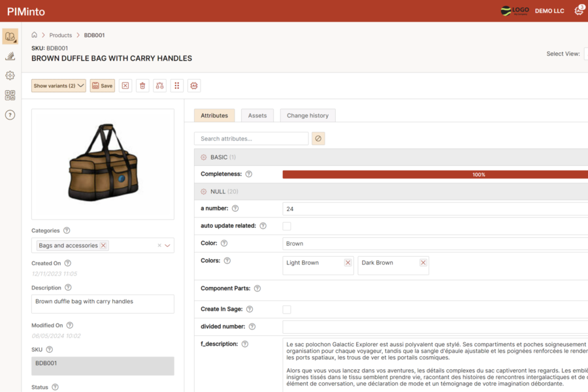Image resolution: width=588 pixels, height=392 pixels.
Task: Click the home icon in breadcrumb
Action: coord(35,35)
